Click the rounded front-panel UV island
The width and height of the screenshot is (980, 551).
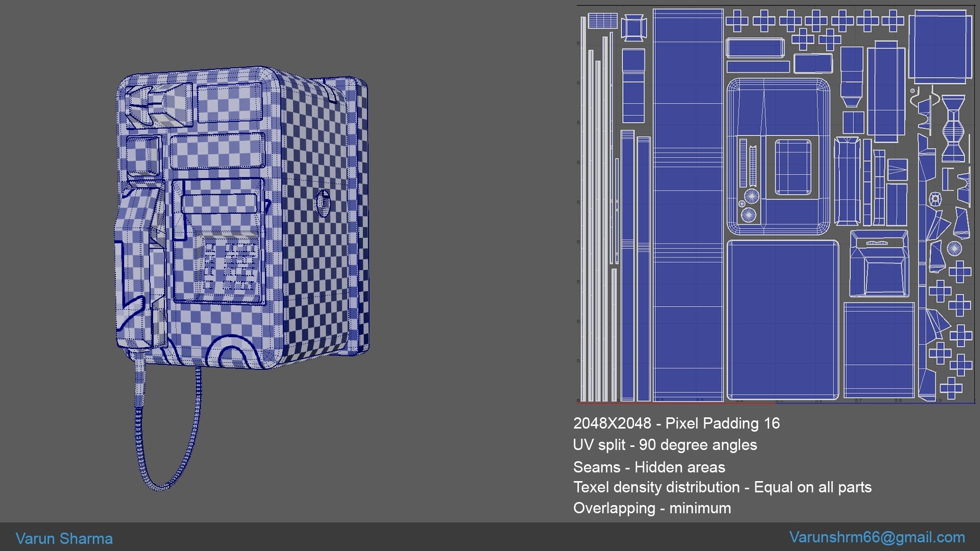[x=778, y=156]
